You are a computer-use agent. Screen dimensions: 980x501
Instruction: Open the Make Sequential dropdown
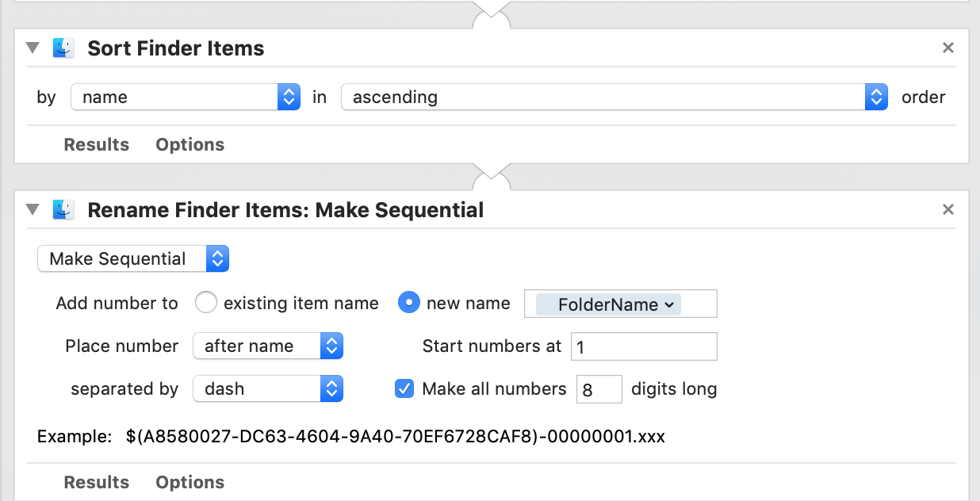pyautogui.click(x=133, y=259)
